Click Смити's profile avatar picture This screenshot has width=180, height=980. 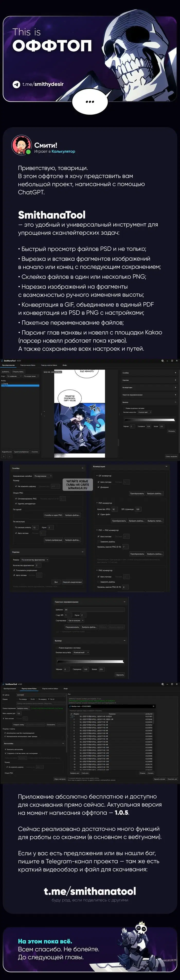click(x=22, y=145)
